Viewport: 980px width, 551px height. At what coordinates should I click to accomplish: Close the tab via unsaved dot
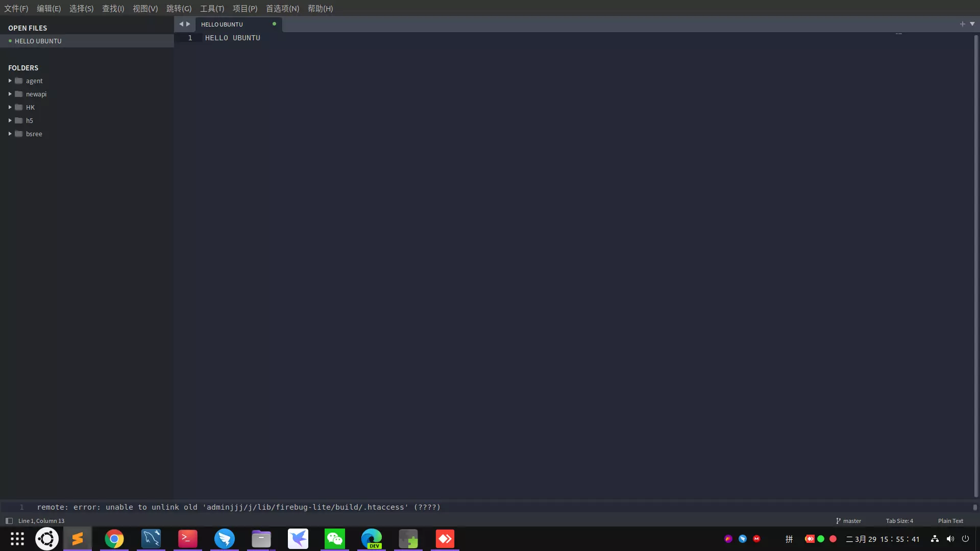(x=274, y=24)
